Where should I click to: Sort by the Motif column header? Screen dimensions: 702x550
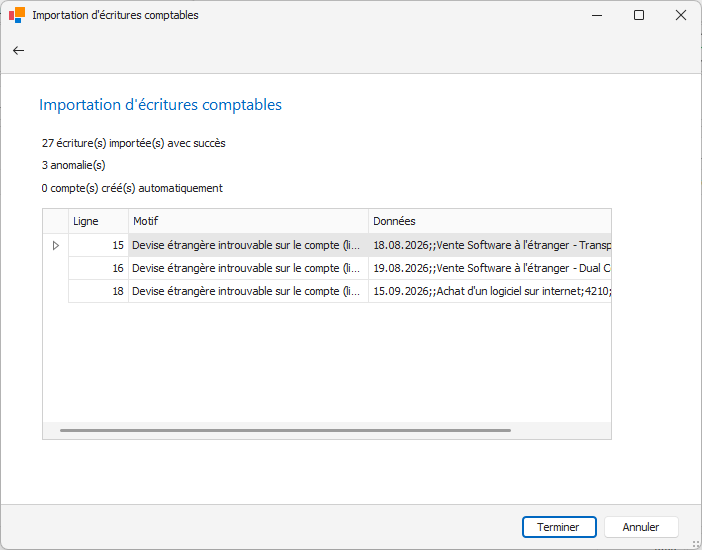tap(248, 221)
